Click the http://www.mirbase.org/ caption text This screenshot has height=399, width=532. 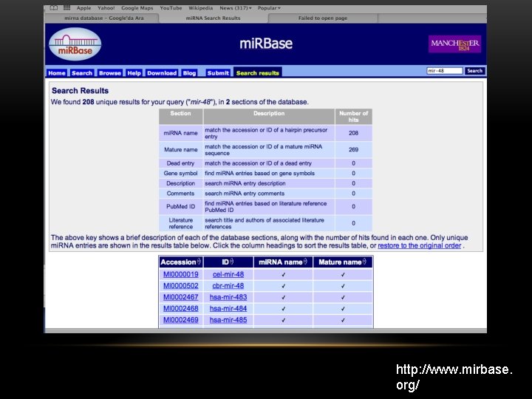(454, 377)
